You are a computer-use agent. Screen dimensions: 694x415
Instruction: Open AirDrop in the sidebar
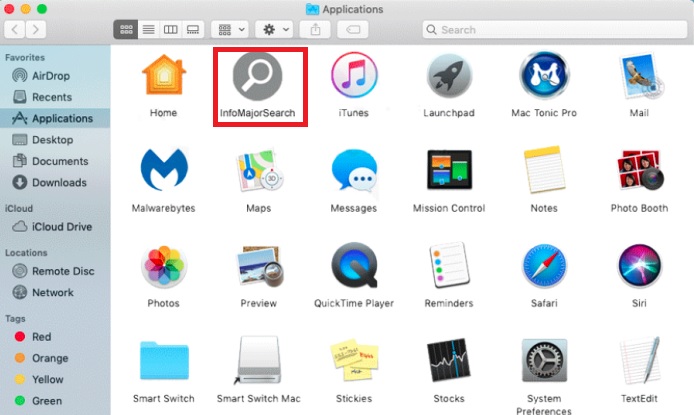pyautogui.click(x=55, y=76)
